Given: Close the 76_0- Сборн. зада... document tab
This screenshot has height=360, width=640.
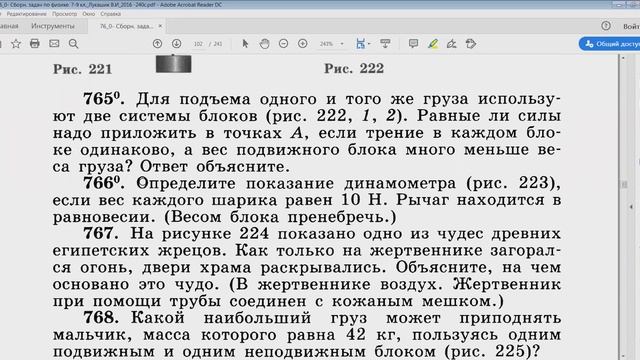Looking at the screenshot, I should tap(160, 26).
